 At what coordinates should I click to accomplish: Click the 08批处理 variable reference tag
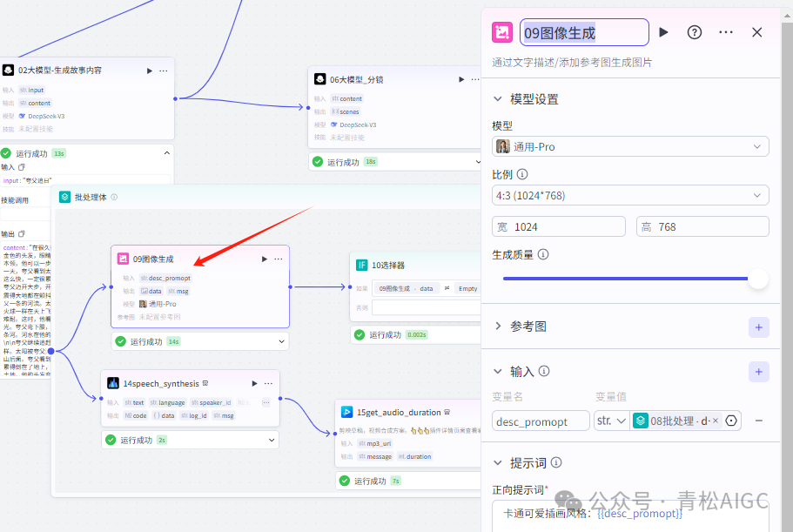(675, 420)
